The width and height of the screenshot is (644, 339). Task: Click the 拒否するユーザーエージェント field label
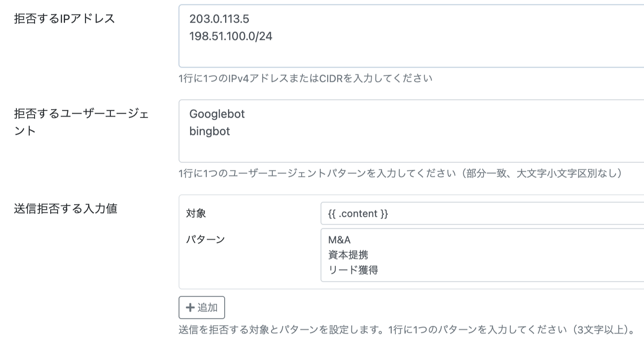(66, 121)
